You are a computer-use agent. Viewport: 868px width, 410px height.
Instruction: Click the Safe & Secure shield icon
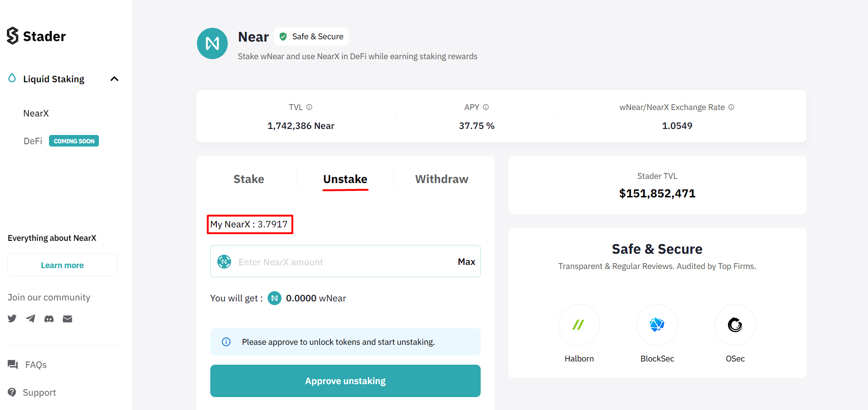pos(283,37)
